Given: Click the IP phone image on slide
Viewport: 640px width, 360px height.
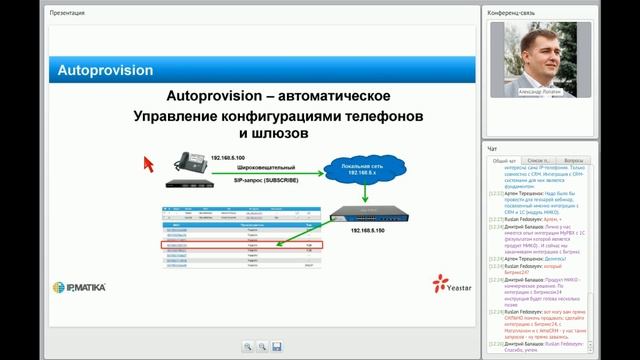Looking at the screenshot, I should click(x=191, y=163).
